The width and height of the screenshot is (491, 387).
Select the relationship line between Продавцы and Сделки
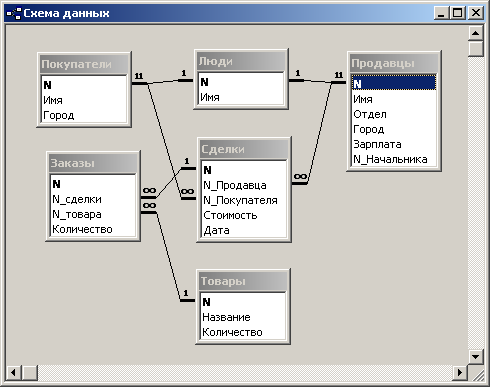319,133
